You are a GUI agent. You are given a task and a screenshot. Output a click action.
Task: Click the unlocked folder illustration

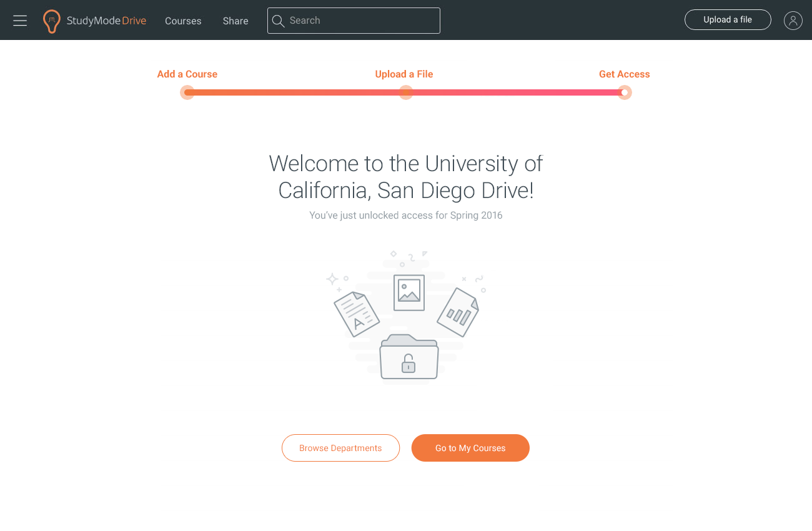coord(409,357)
